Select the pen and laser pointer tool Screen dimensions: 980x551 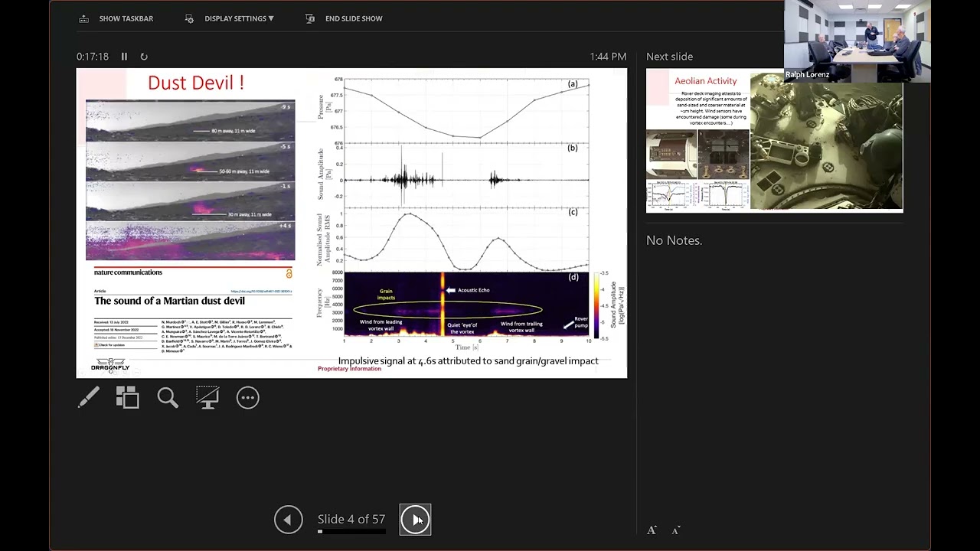point(89,397)
